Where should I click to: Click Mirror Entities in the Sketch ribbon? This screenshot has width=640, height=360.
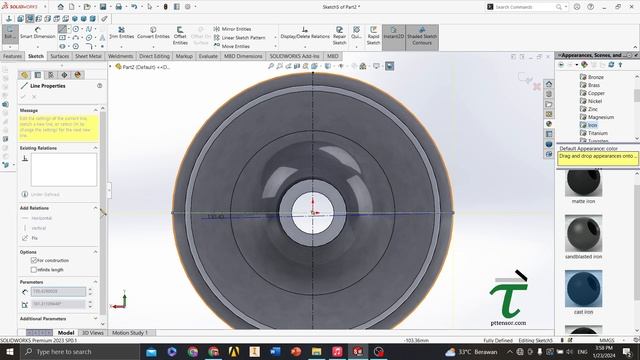coord(232,29)
